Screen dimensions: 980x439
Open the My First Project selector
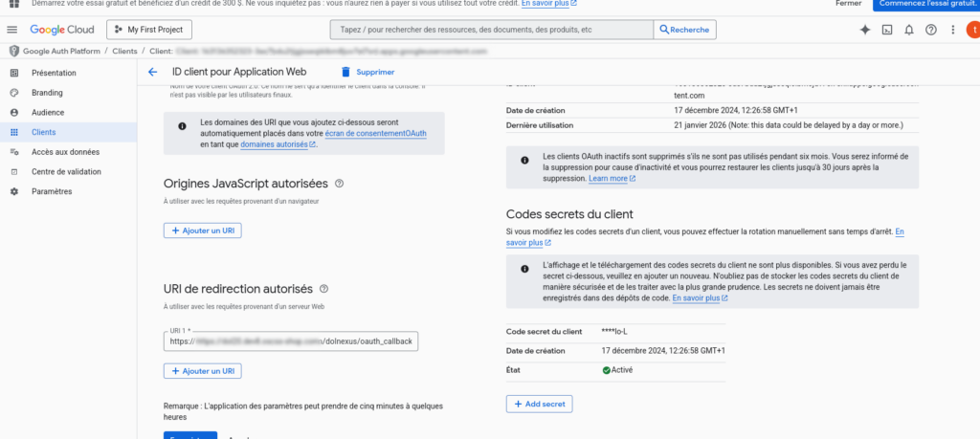point(155,30)
